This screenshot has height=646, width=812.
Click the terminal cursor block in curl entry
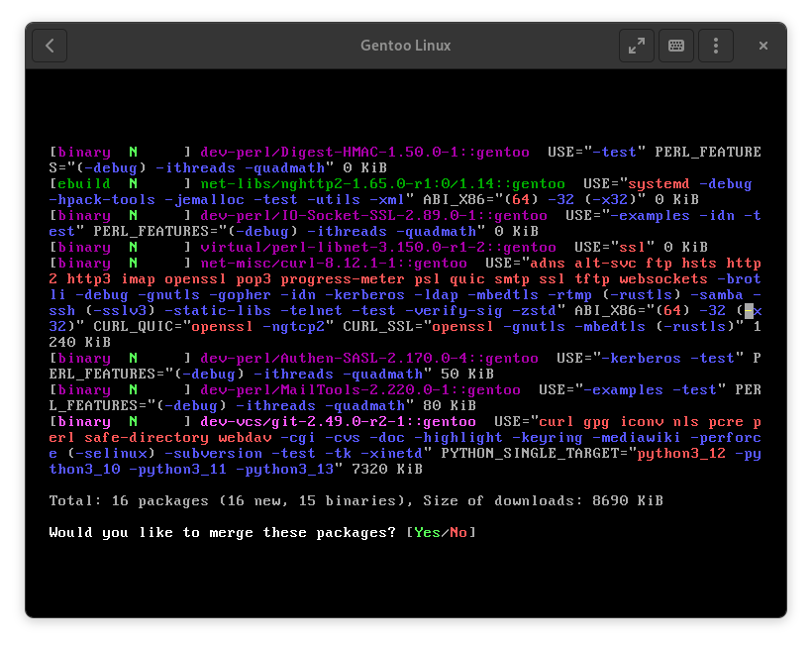[749, 311]
